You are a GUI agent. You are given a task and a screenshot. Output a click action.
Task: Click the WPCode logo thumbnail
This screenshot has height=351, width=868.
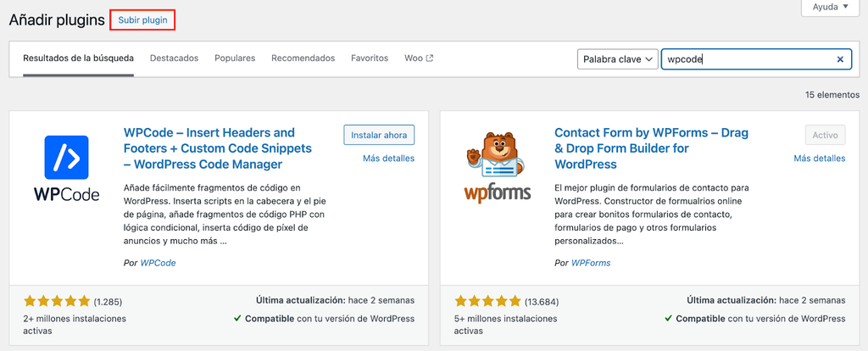click(66, 168)
